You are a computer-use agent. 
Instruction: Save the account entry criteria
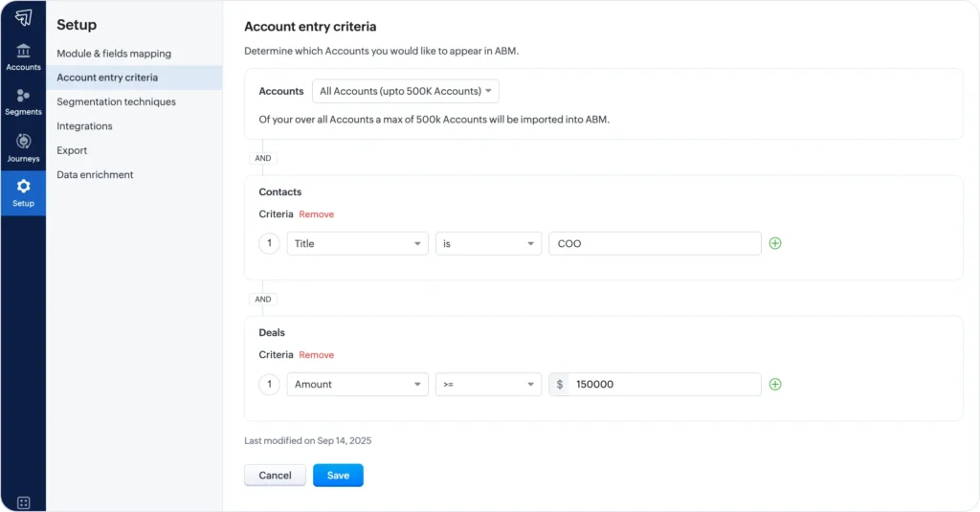click(x=338, y=475)
